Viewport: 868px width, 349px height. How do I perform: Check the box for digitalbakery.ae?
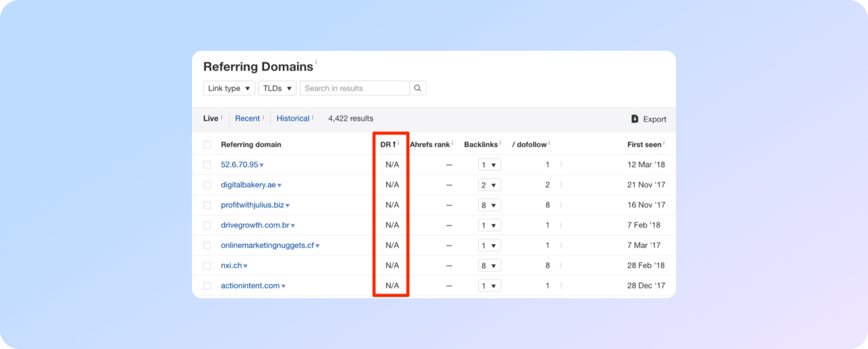point(207,185)
